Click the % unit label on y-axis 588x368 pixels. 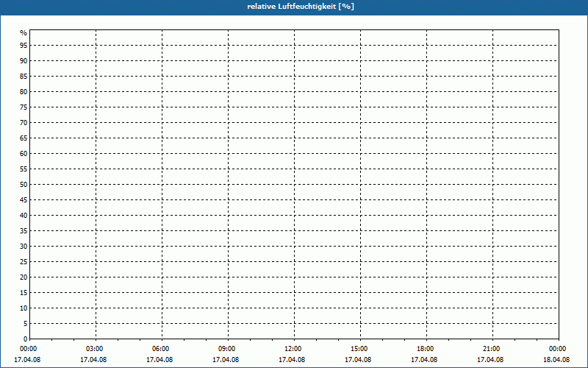coord(24,33)
